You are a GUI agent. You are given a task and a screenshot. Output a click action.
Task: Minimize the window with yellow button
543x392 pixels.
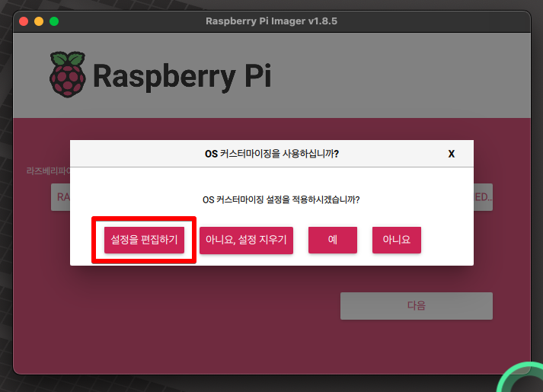39,21
